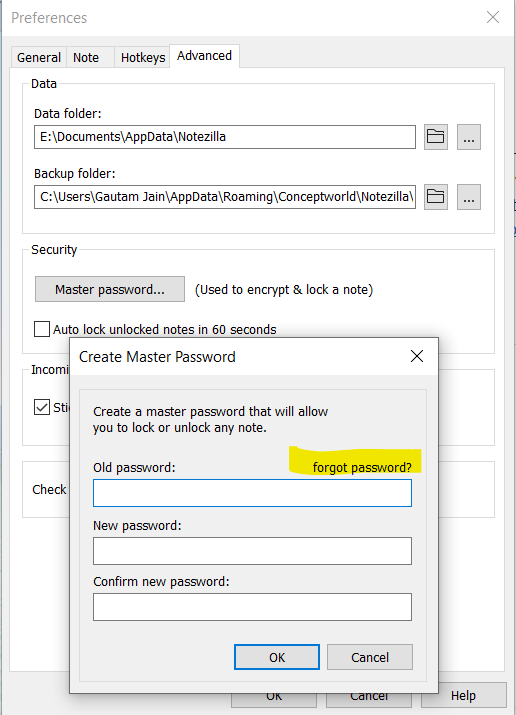The height and width of the screenshot is (715, 516).
Task: Enable Auto lock unlocked notes checkbox
Action: [x=42, y=329]
